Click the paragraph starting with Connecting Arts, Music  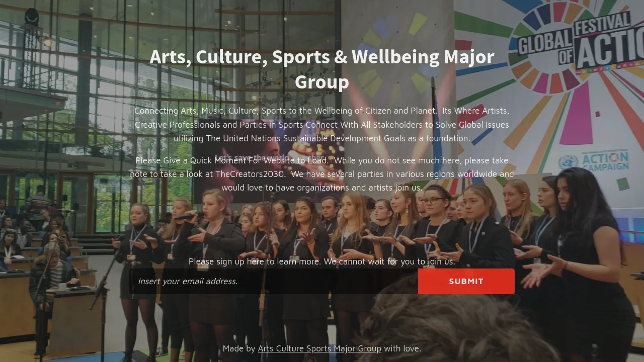322,124
